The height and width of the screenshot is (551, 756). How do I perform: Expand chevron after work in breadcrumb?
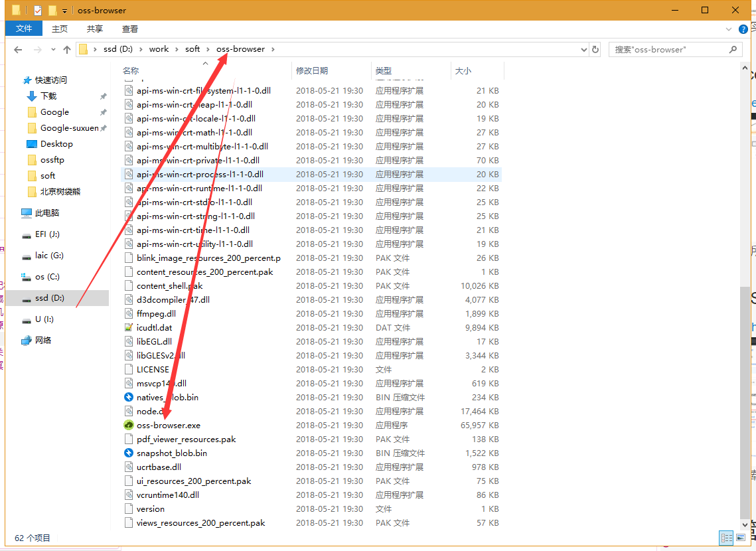click(177, 49)
